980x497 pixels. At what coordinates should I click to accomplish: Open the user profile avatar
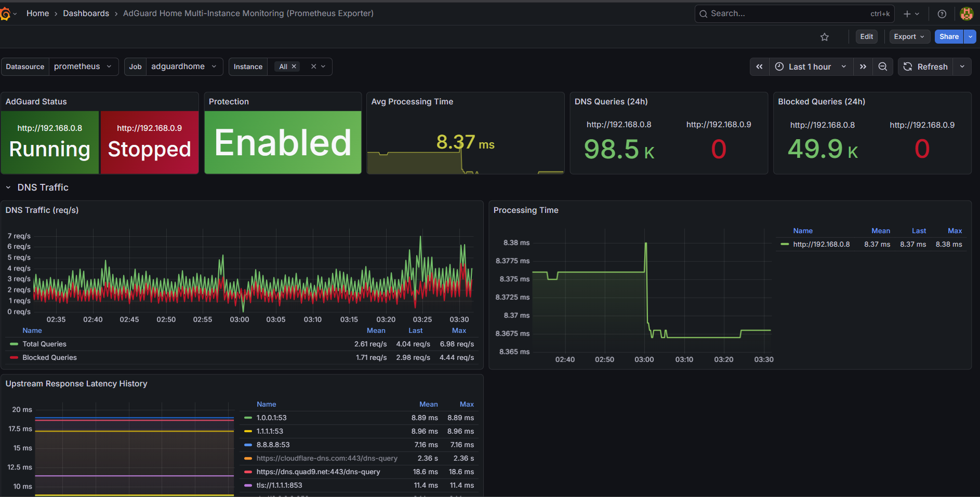pos(966,14)
